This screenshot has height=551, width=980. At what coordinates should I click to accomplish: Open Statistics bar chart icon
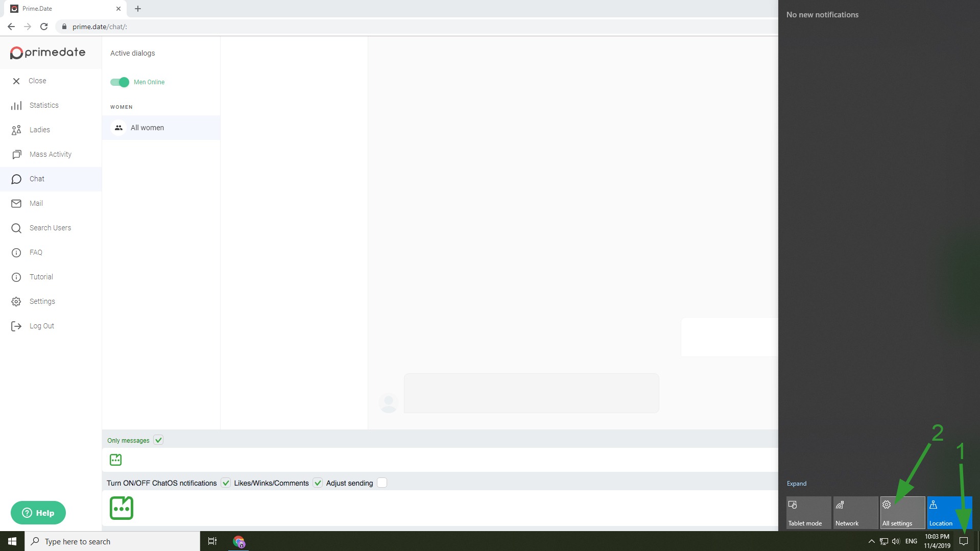pos(16,106)
